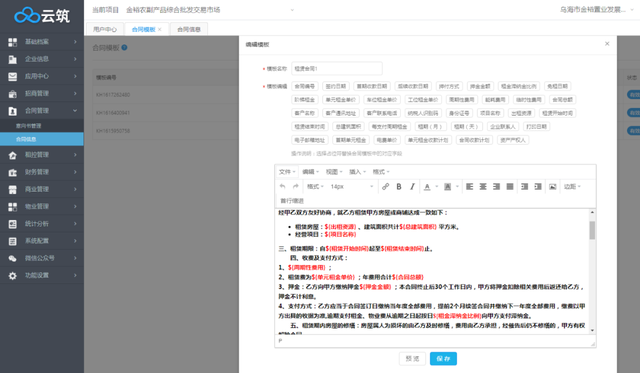Click the 商业管理 shop icon

[13, 189]
